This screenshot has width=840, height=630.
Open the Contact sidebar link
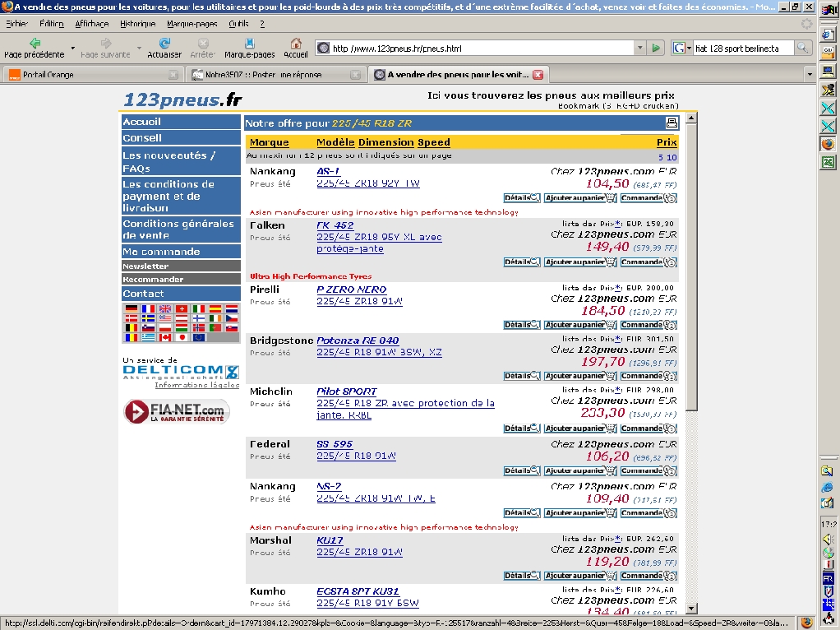181,294
